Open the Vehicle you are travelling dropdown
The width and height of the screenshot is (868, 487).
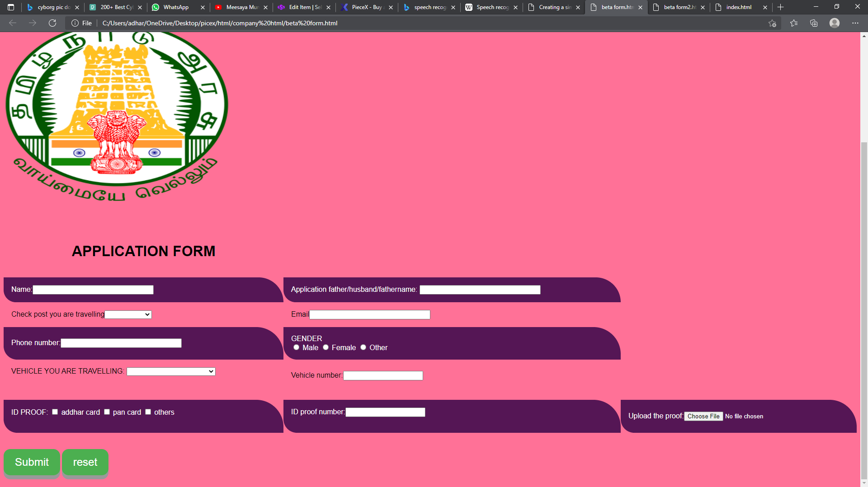pos(171,371)
